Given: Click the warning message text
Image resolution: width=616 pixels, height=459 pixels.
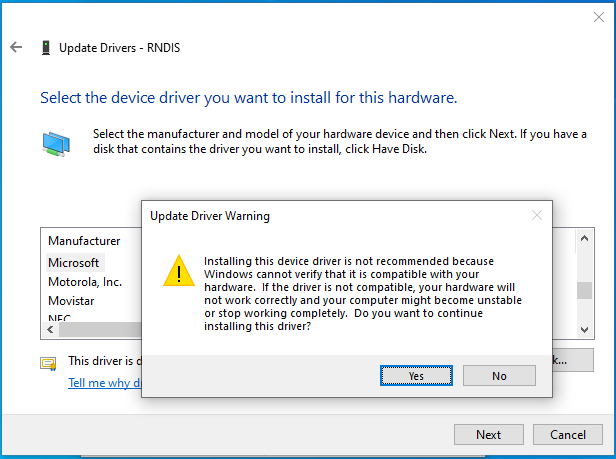Looking at the screenshot, I should tap(363, 294).
